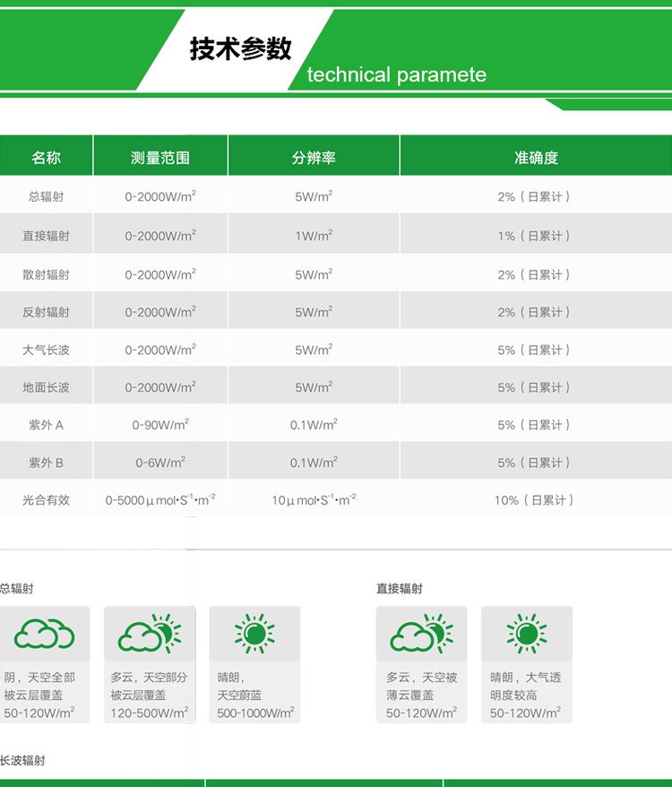Click the partly cloudy icon under 直接辐射
The width and height of the screenshot is (672, 787).
(x=421, y=635)
